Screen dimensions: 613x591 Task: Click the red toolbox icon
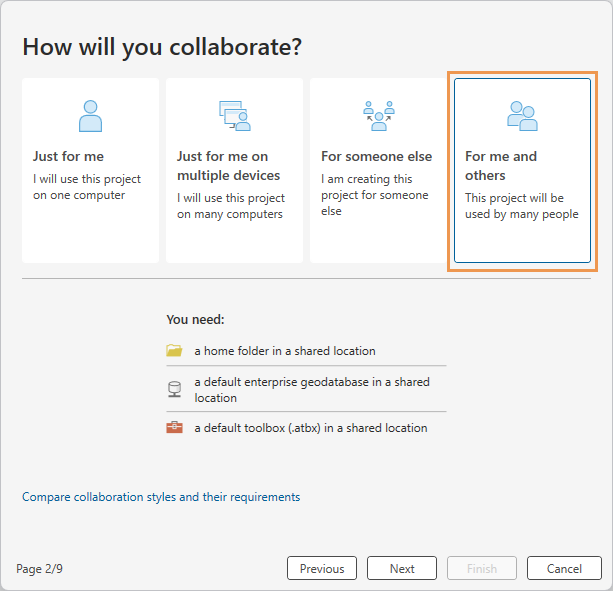pyautogui.click(x=175, y=428)
